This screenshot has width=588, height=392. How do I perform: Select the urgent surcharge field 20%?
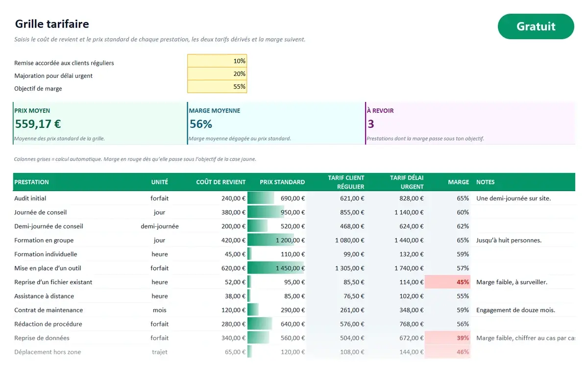point(217,73)
